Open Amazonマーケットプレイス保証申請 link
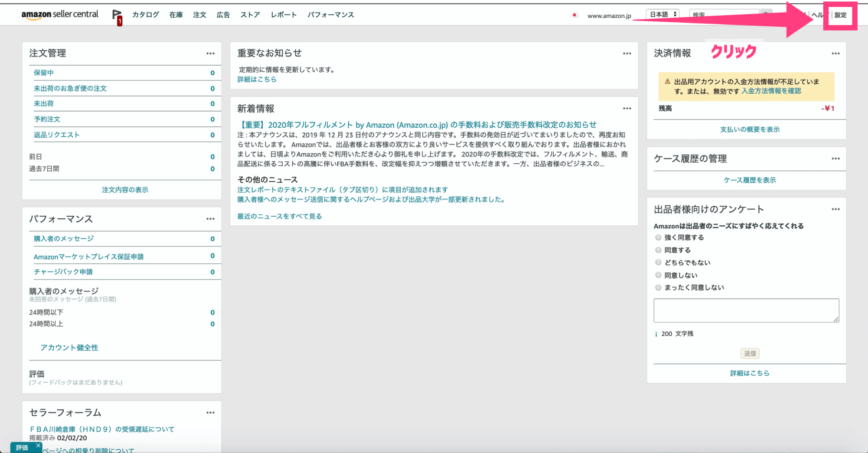Screen dimensions: 868x453 coord(89,257)
